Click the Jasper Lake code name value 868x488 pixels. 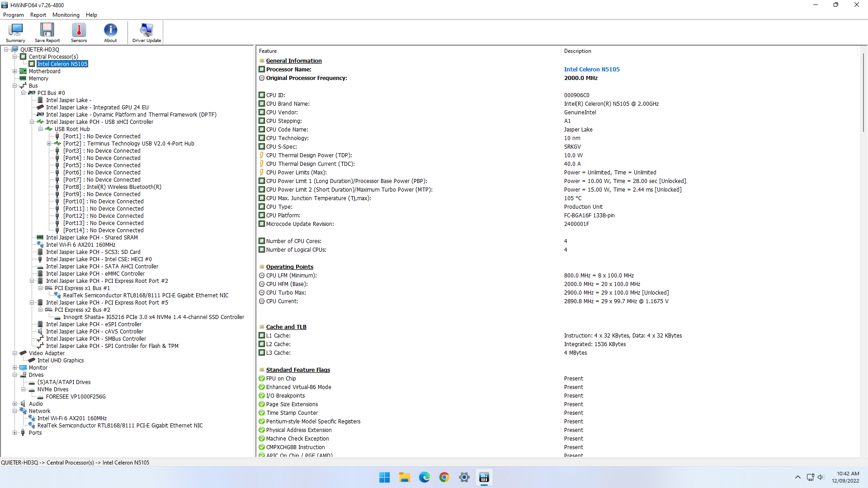(x=578, y=129)
